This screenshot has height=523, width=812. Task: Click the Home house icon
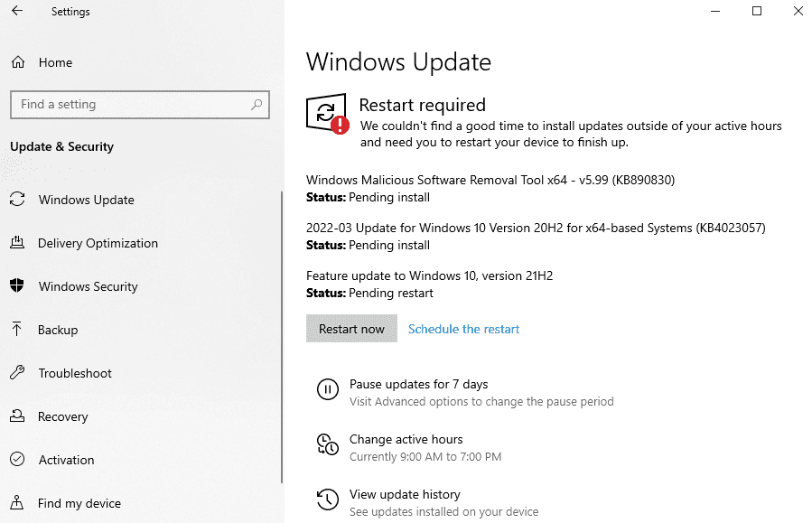(18, 62)
